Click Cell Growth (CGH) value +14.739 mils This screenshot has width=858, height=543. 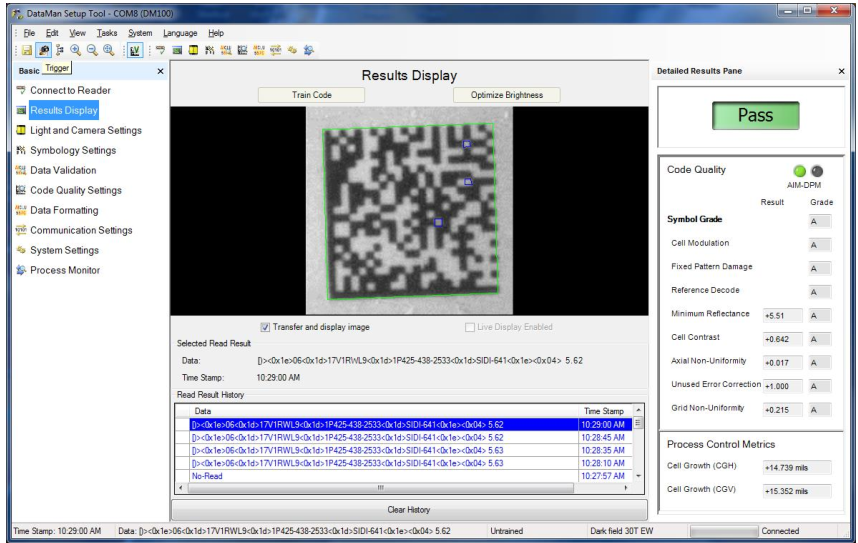797,468
